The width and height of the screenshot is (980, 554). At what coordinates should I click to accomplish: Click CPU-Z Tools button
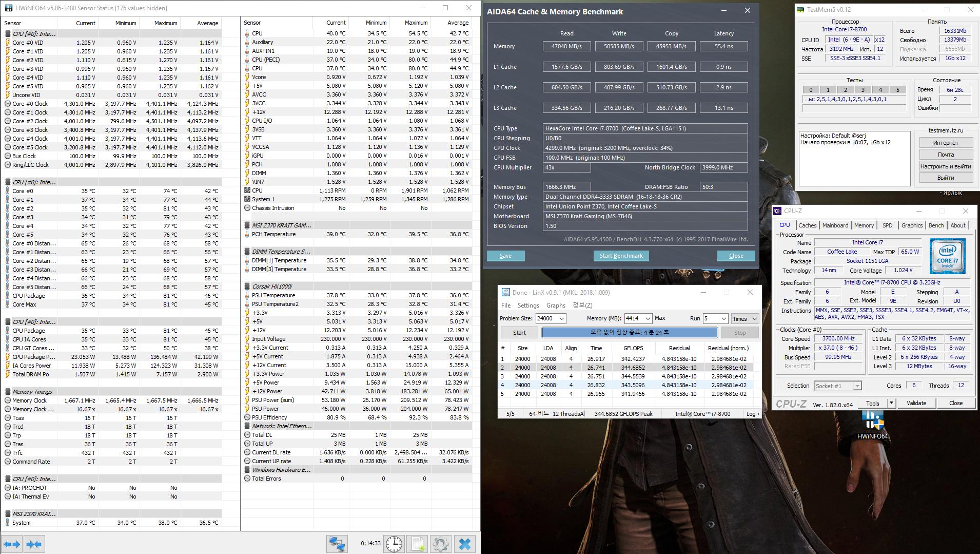[873, 403]
